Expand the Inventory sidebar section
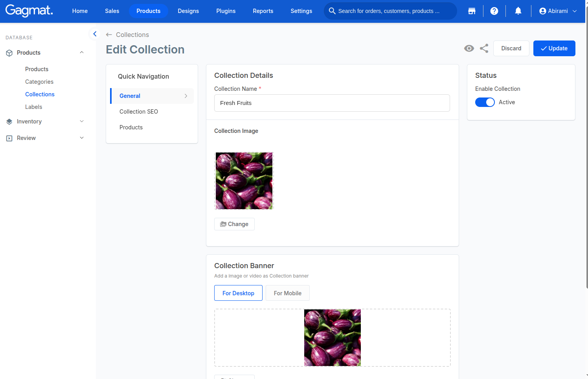Viewport: 588px width, 379px height. (82, 121)
